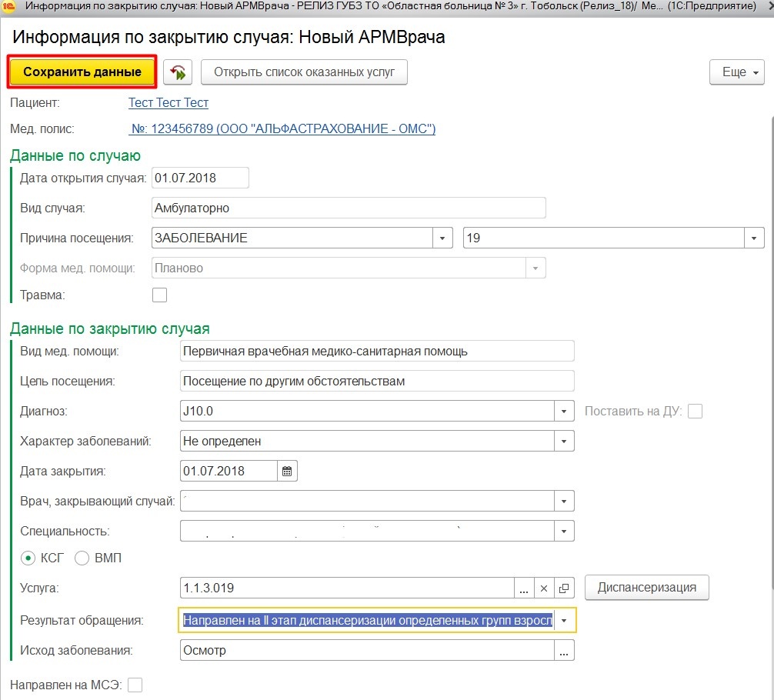Select the ВМП radio button
This screenshot has height=700, width=774.
[x=82, y=558]
